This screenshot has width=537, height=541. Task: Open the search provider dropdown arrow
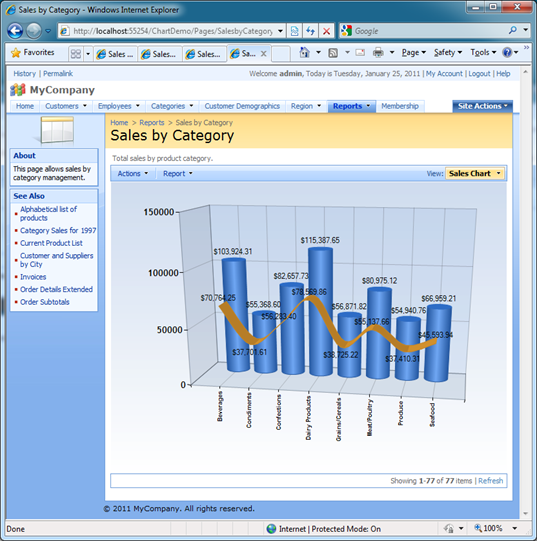(x=526, y=30)
